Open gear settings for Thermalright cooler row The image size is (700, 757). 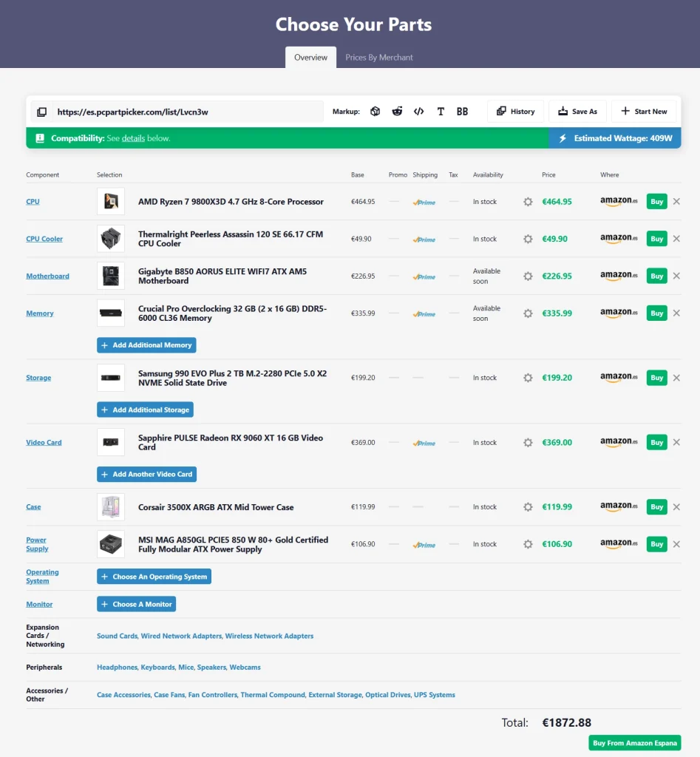[528, 239]
